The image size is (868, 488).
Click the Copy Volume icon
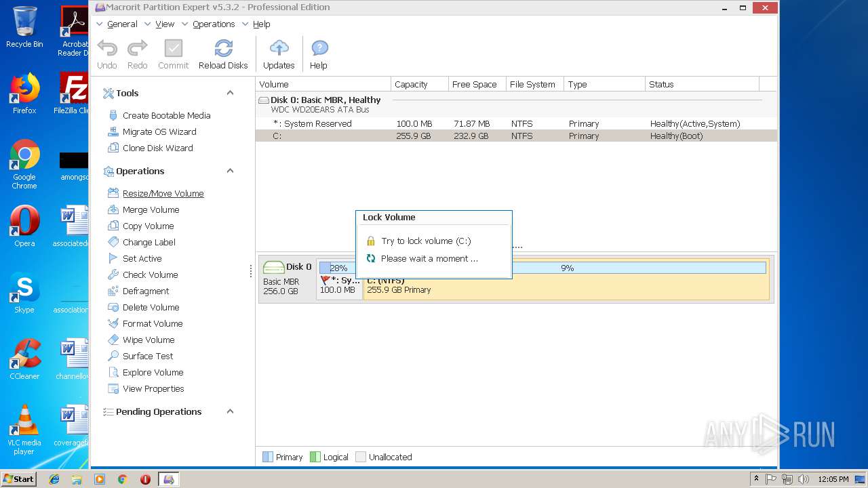pos(113,226)
